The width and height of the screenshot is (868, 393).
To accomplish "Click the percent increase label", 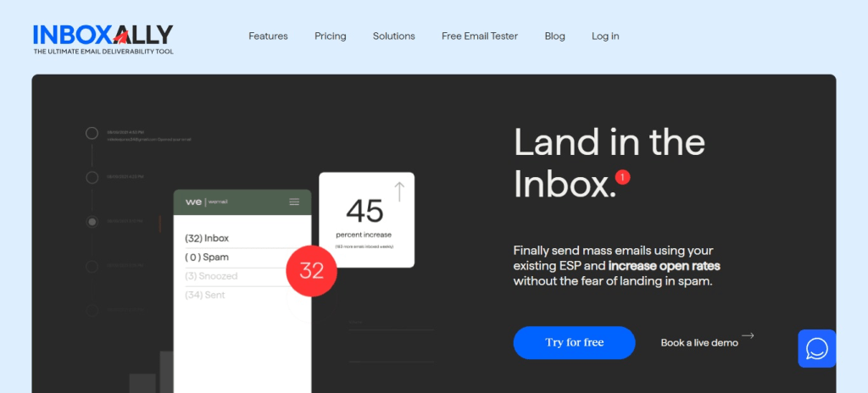I will [x=364, y=235].
